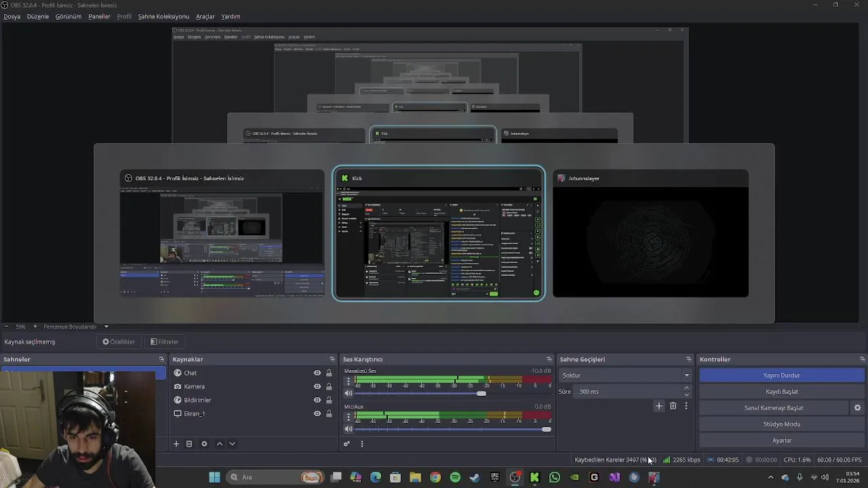Mute the Masaüstü Ses audio channel
The image size is (868, 488).
click(x=349, y=393)
